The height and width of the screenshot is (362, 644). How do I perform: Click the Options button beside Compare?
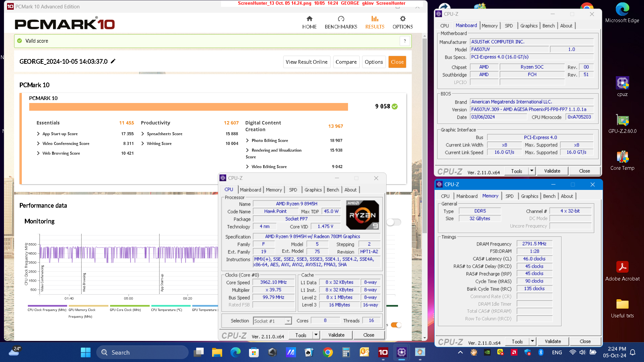374,62
